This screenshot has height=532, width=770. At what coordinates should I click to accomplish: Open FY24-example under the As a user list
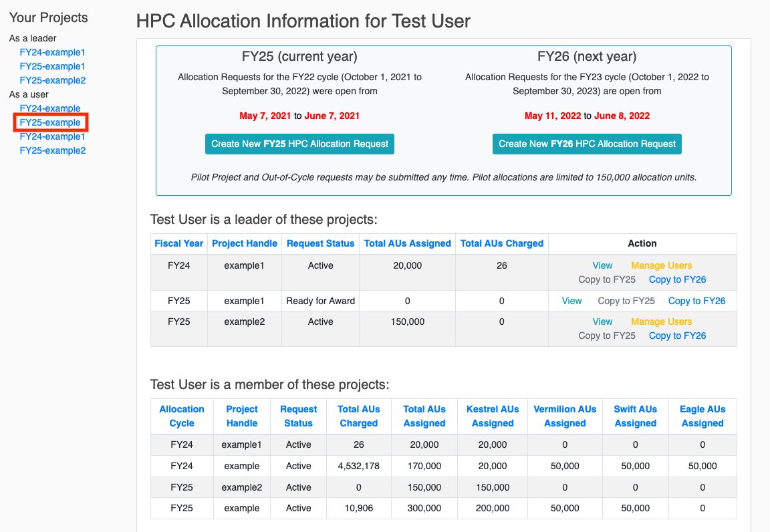click(50, 108)
